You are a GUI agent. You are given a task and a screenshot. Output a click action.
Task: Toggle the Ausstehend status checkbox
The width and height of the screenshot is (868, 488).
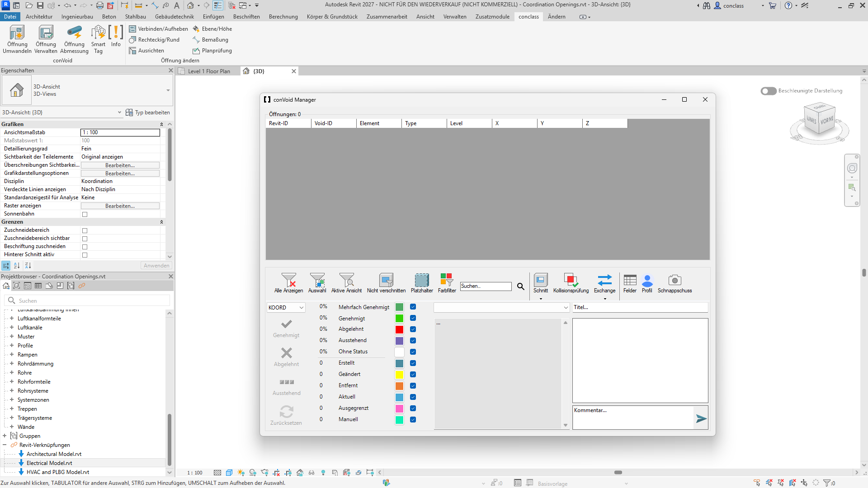[x=413, y=341]
